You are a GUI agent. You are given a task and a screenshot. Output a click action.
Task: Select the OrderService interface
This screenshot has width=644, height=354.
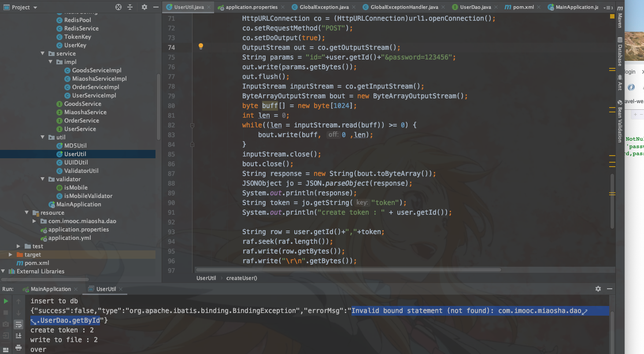coord(81,120)
